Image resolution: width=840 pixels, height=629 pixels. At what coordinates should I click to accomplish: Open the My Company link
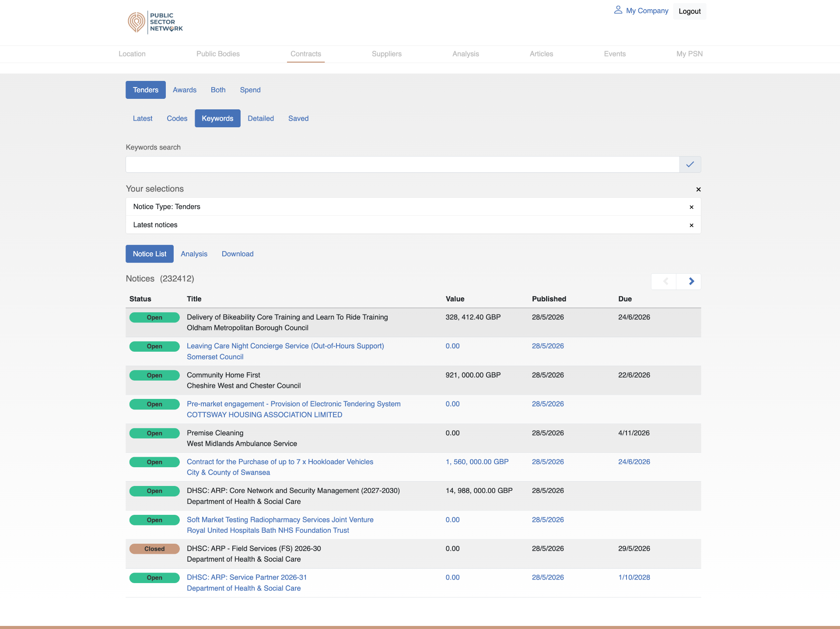coord(647,10)
